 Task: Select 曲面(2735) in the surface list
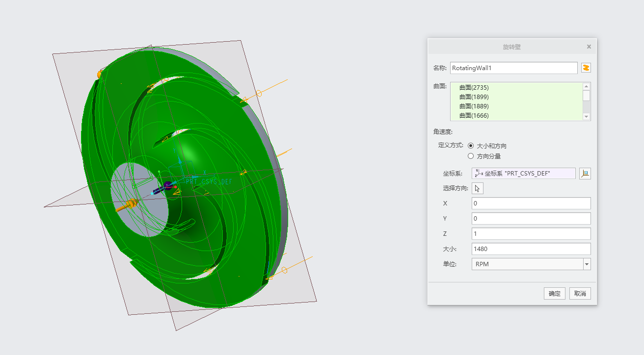(x=474, y=87)
